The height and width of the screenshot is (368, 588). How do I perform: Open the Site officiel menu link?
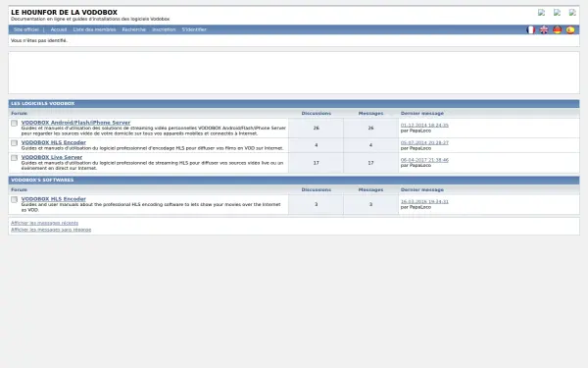(25, 29)
